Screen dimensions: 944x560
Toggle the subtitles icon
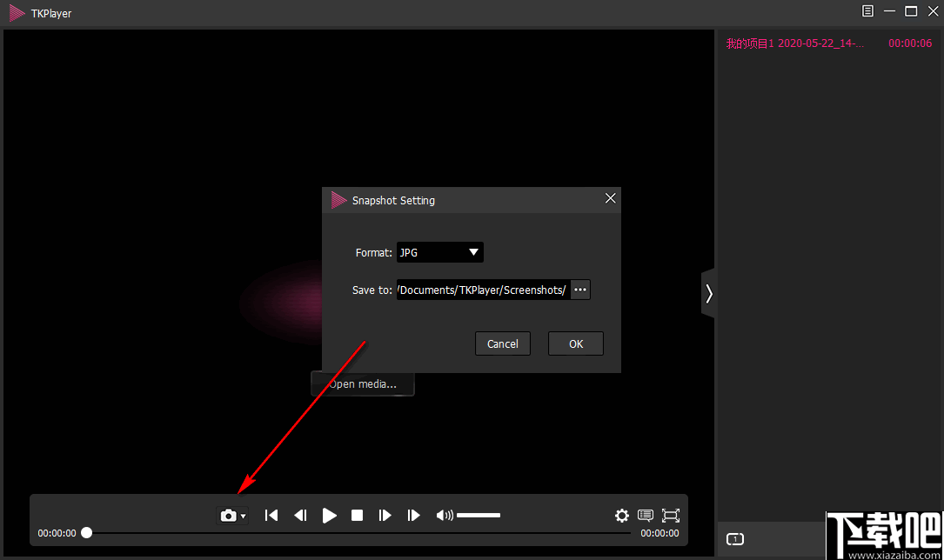[x=646, y=516]
